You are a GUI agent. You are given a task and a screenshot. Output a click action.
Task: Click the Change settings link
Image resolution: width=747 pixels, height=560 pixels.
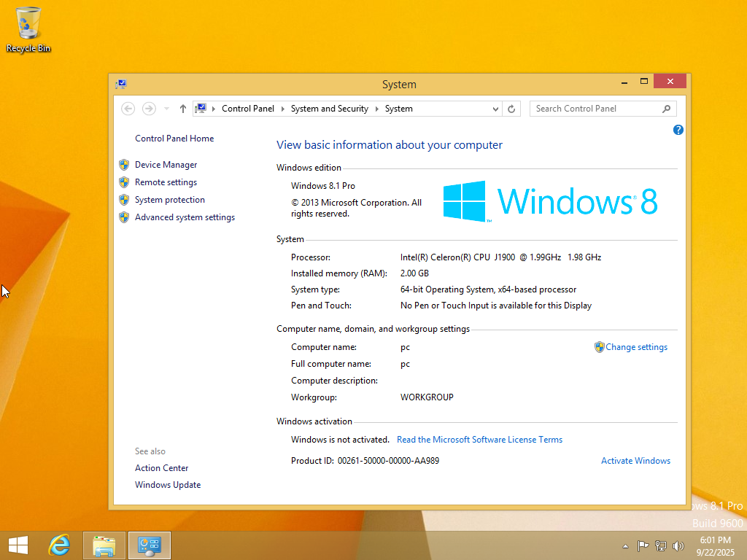click(x=636, y=347)
